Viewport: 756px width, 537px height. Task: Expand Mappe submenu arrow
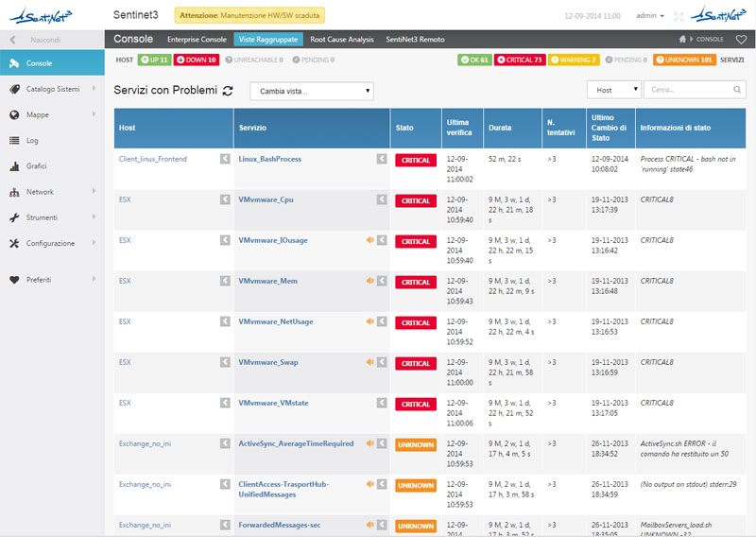click(x=94, y=113)
